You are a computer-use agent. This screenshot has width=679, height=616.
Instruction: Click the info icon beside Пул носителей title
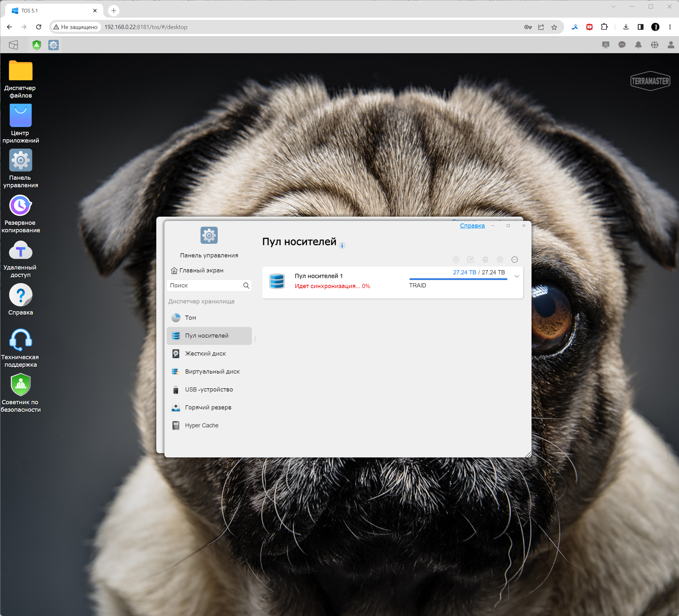click(342, 246)
